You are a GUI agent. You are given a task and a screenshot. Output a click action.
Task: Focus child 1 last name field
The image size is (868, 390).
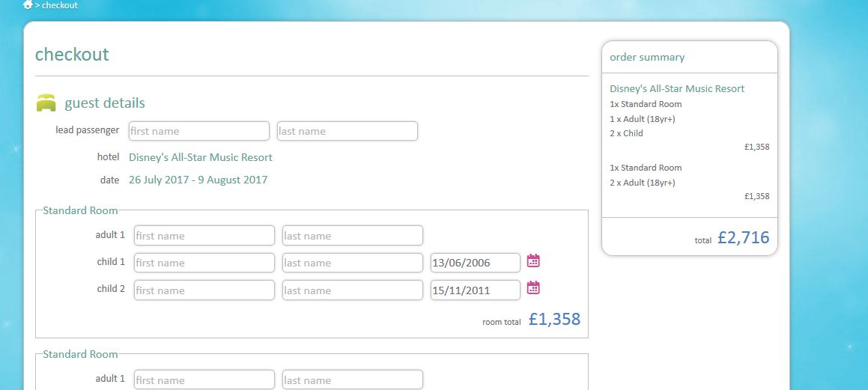coord(353,263)
